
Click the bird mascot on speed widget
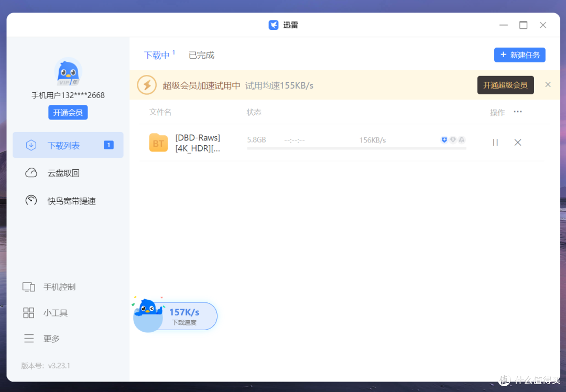coord(148,308)
